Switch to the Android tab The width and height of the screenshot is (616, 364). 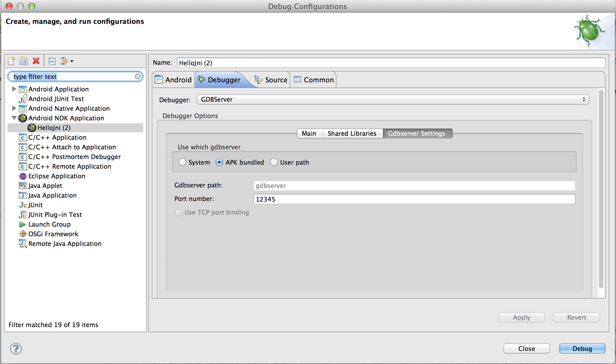(x=174, y=80)
